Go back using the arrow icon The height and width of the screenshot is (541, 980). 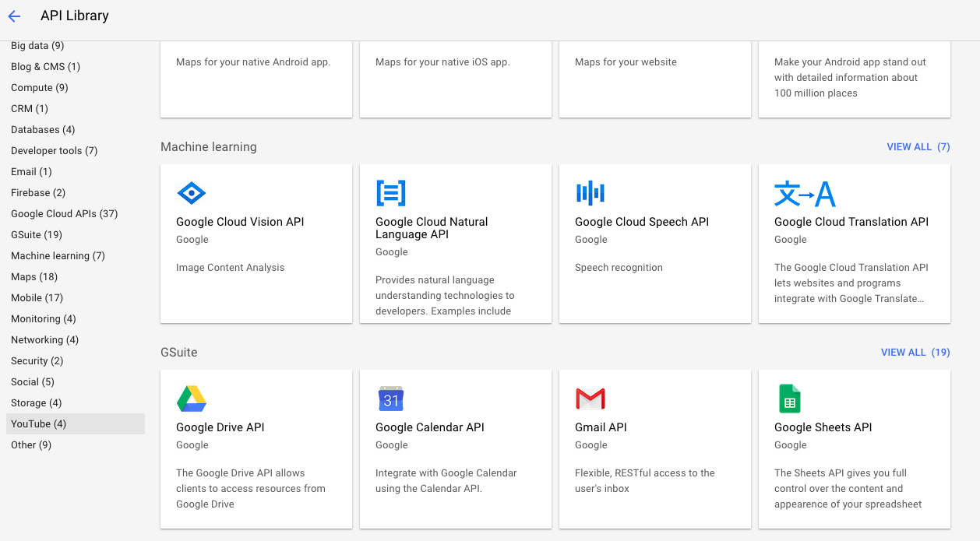pyautogui.click(x=14, y=16)
